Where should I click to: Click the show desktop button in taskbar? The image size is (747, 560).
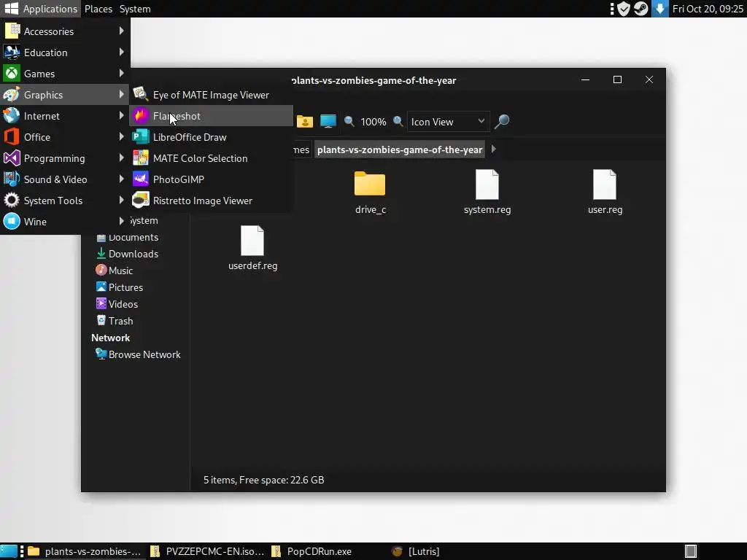pyautogui.click(x=9, y=551)
